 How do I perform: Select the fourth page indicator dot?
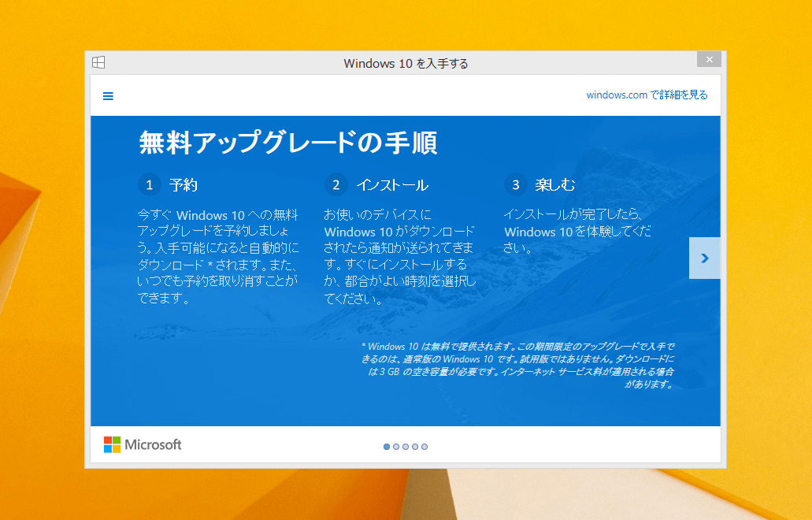tap(415, 447)
